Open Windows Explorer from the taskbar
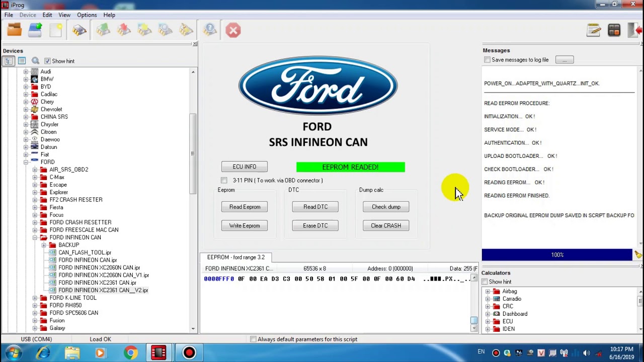Screen dimensions: 644x362 tap(72, 353)
